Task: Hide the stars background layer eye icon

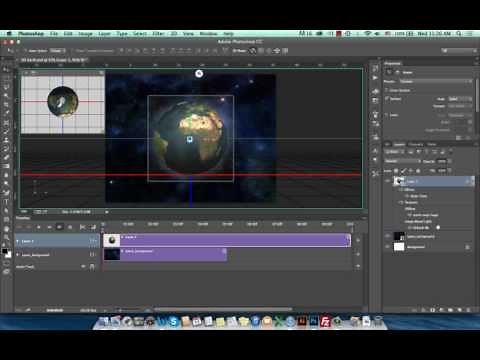Action: (x=387, y=236)
